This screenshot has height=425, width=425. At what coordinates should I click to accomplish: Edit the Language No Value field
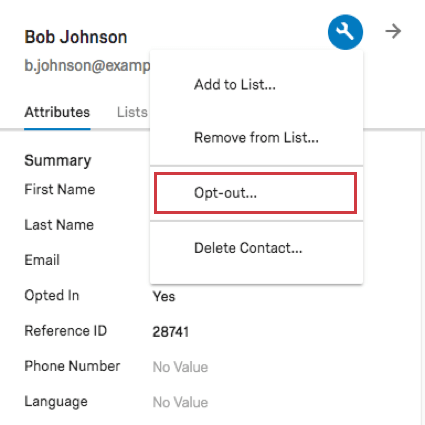[x=180, y=402]
